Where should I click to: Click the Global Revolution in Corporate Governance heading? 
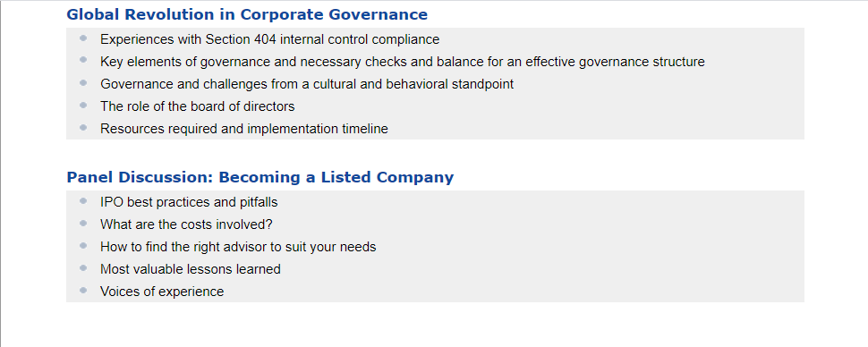tap(247, 14)
